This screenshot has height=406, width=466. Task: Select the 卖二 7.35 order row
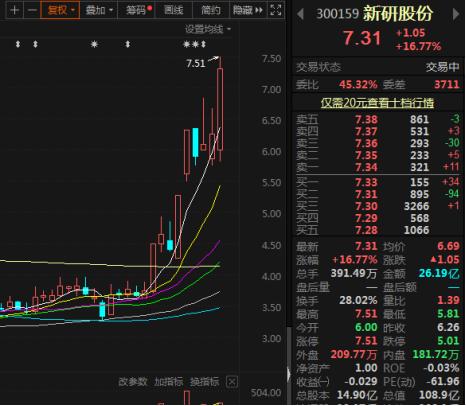(x=378, y=155)
